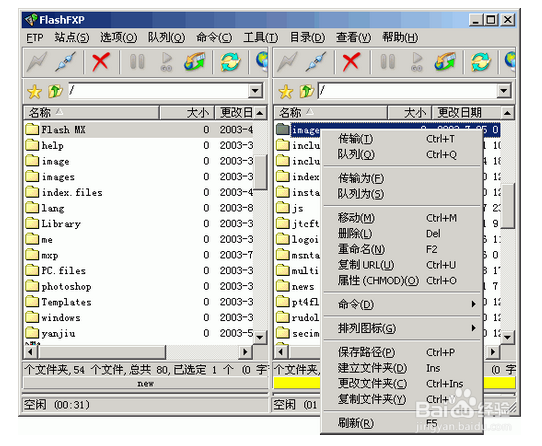
Task: Sort left pane by 大小 column header
Action: click(187, 113)
